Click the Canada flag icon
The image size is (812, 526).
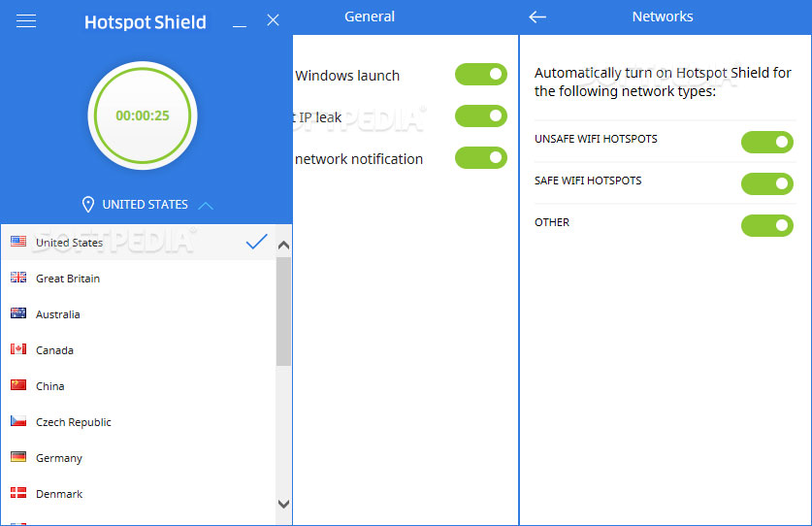tap(18, 350)
